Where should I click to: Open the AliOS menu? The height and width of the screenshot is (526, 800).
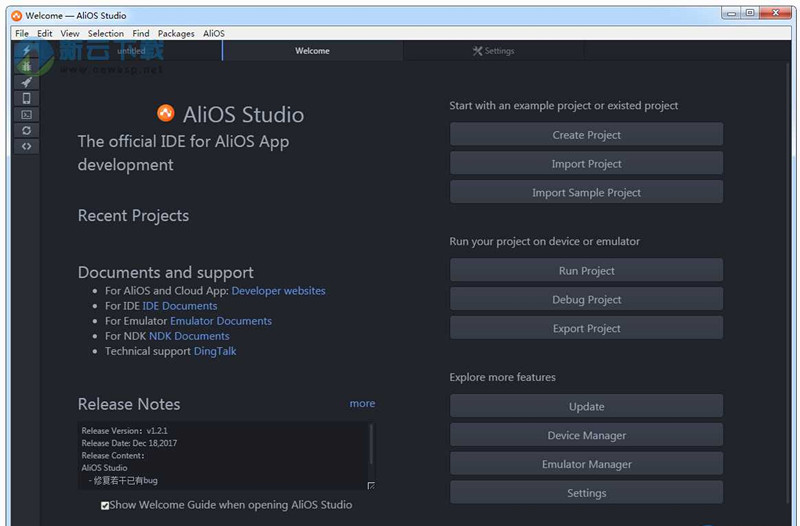pyautogui.click(x=214, y=33)
